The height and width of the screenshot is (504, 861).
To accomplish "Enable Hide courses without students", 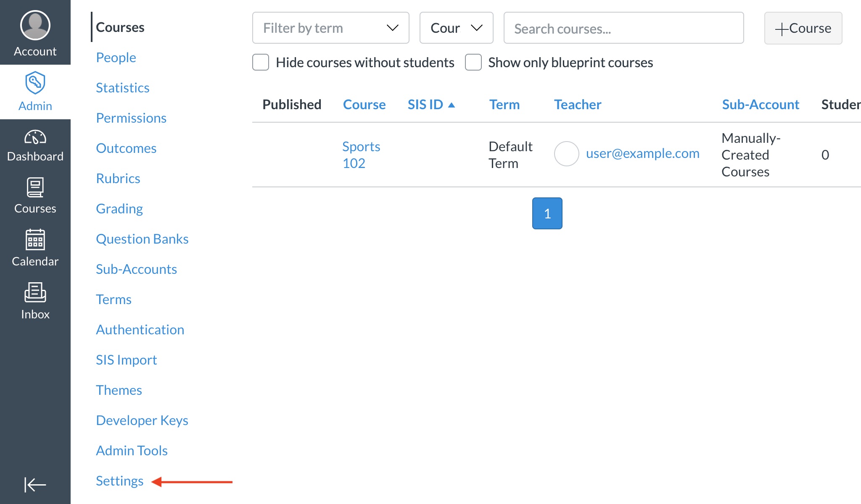I will pyautogui.click(x=261, y=62).
